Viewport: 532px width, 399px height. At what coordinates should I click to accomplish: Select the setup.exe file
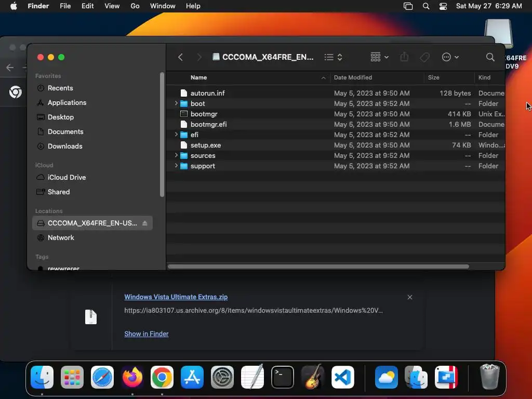click(206, 145)
